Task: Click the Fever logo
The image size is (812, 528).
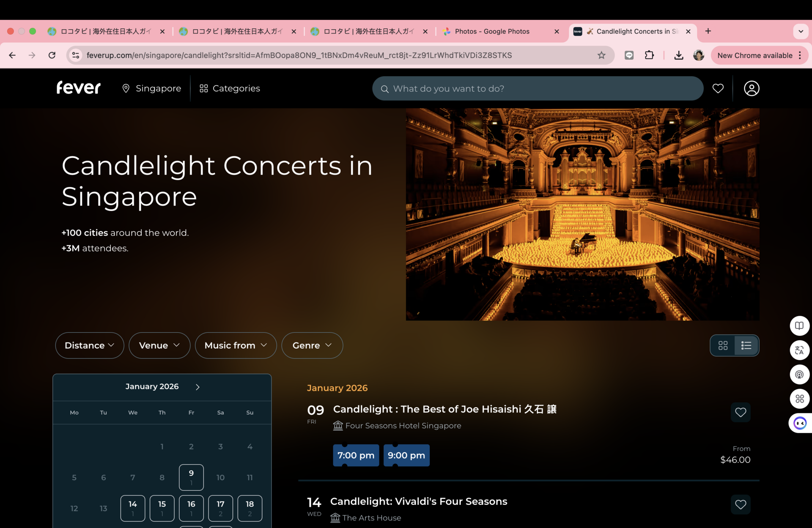Action: [79, 88]
